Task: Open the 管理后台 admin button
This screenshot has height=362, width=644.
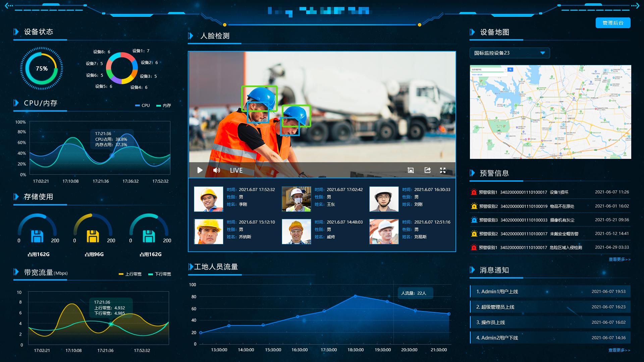Action: [x=613, y=23]
